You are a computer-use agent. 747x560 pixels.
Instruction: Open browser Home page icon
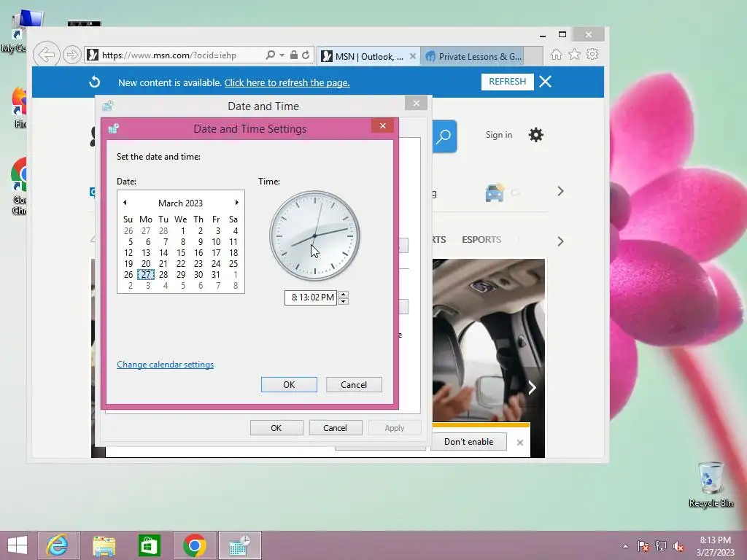pyautogui.click(x=556, y=55)
